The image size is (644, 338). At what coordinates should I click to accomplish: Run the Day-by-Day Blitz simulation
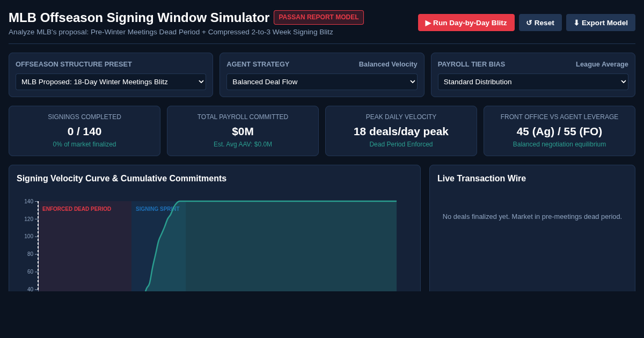tap(466, 23)
